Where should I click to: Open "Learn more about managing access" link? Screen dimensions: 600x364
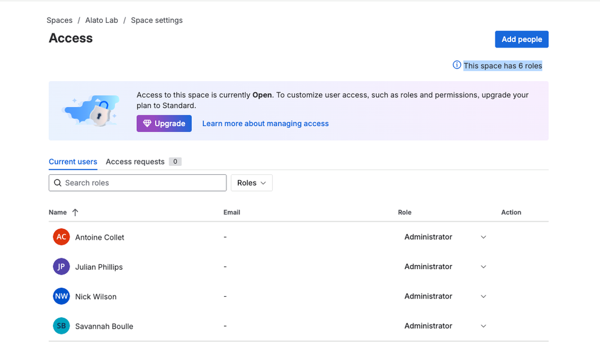(x=265, y=123)
